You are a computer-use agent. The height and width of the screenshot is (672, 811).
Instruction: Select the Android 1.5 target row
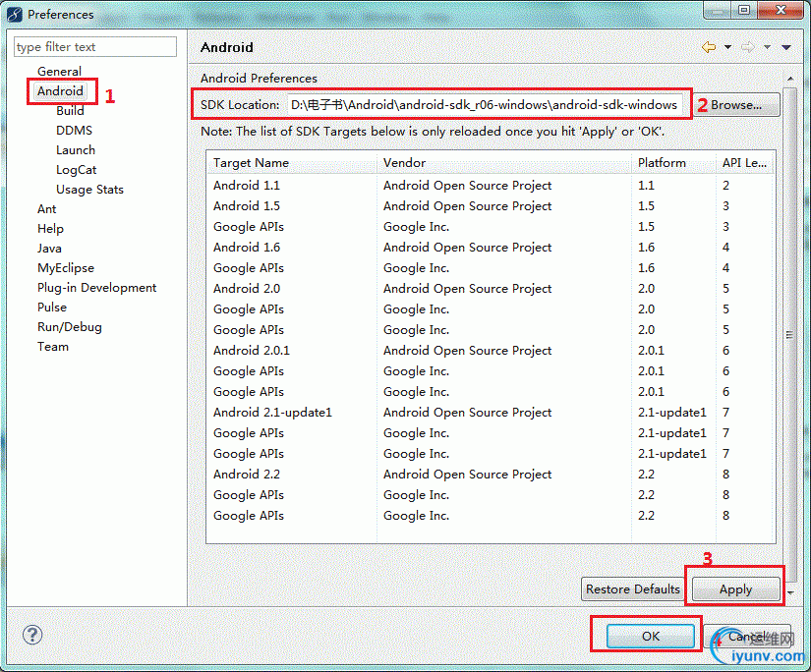(x=491, y=205)
